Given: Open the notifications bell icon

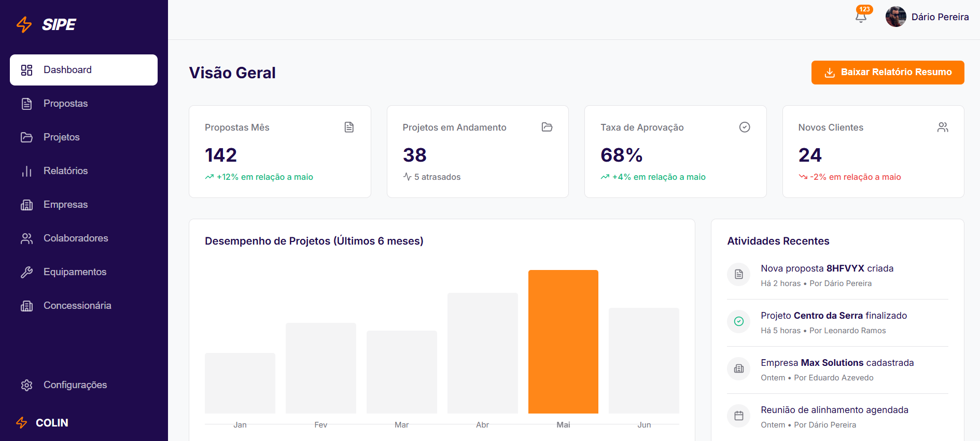Looking at the screenshot, I should pyautogui.click(x=861, y=17).
